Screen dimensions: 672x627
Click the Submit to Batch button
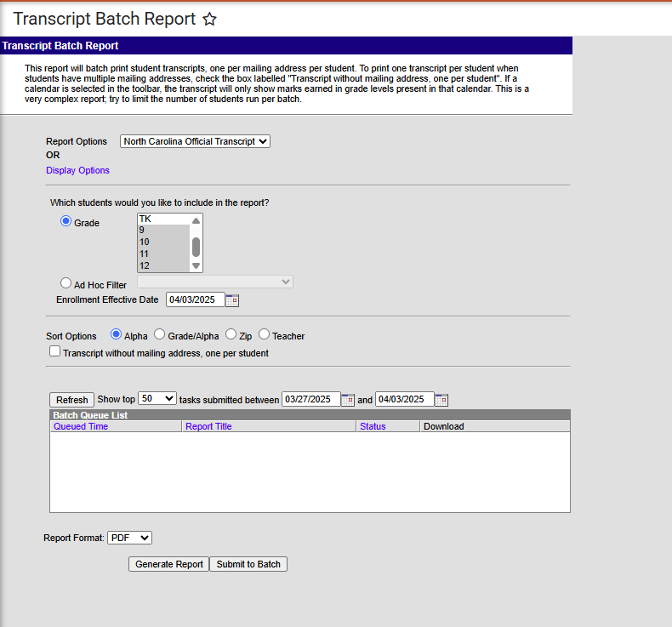(x=248, y=564)
